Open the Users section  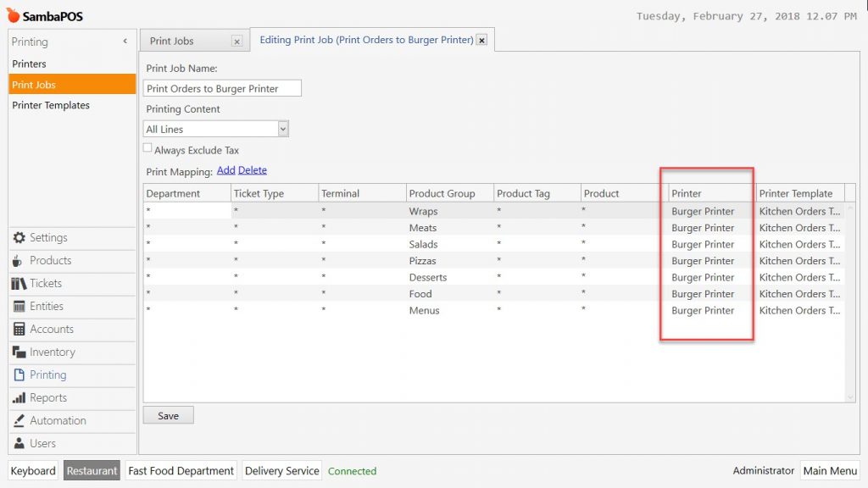point(42,443)
